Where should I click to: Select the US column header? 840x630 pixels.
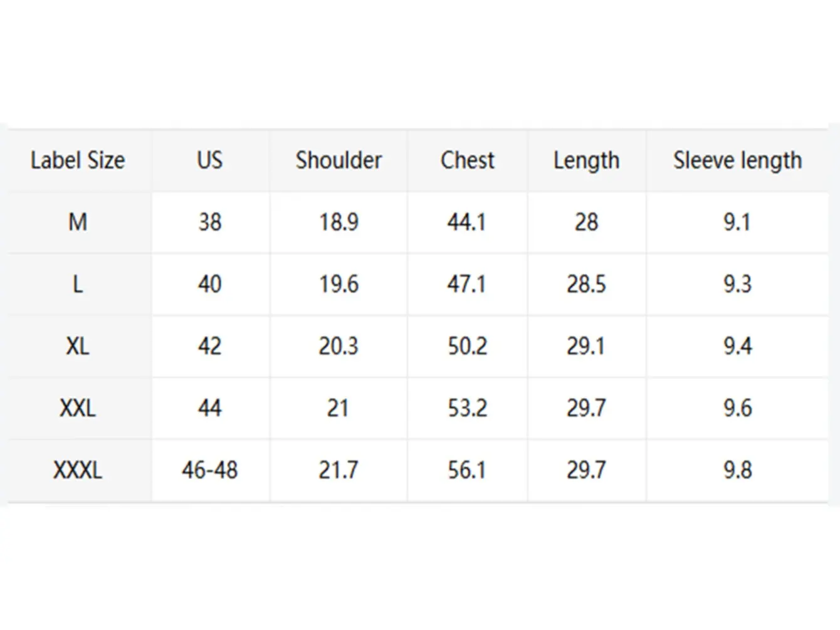coord(210,160)
